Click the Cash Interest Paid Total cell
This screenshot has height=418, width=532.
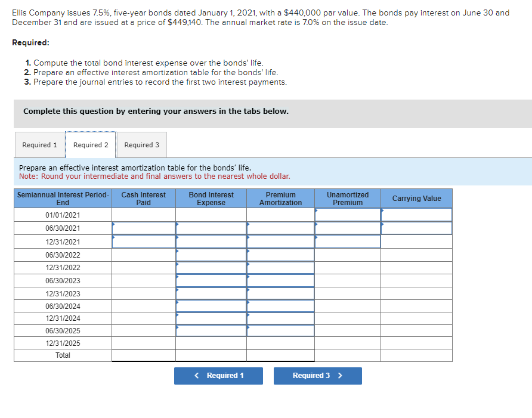[x=144, y=355]
